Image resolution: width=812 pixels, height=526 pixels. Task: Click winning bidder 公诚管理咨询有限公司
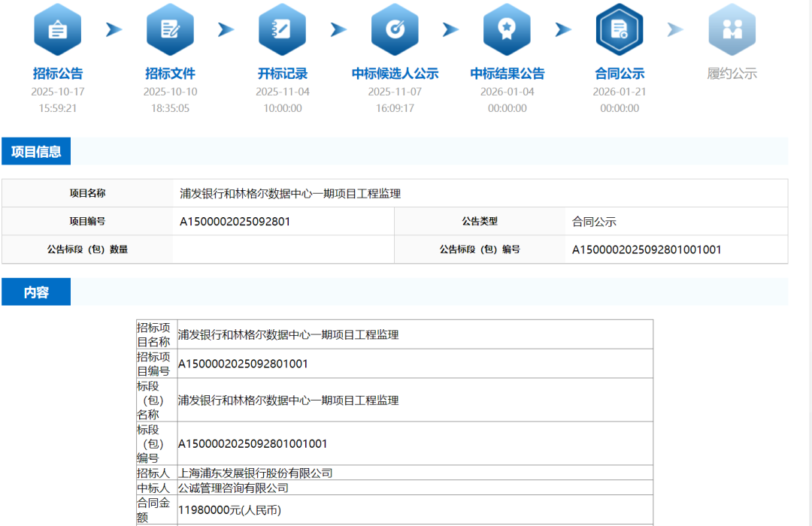(x=233, y=488)
